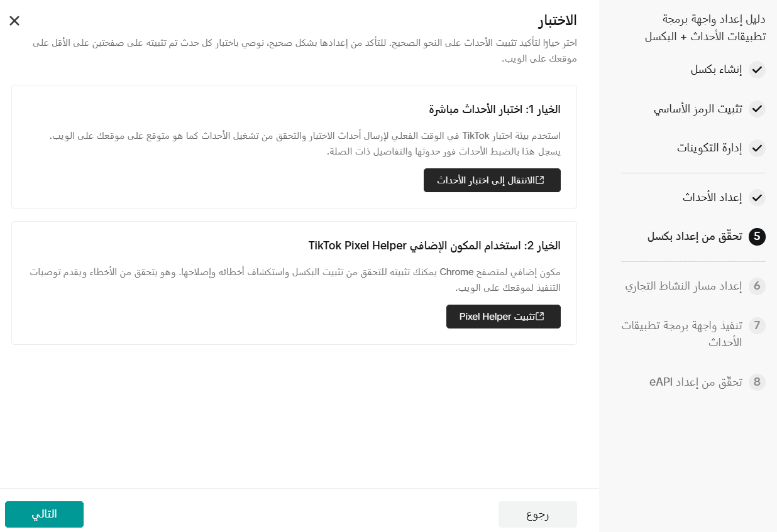Open إدارة التكوينات step

tap(709, 148)
